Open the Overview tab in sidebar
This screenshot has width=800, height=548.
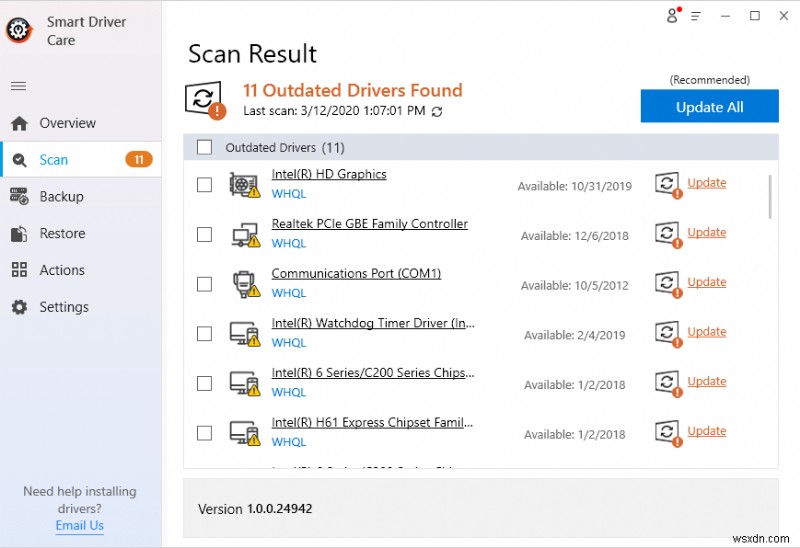[x=67, y=123]
